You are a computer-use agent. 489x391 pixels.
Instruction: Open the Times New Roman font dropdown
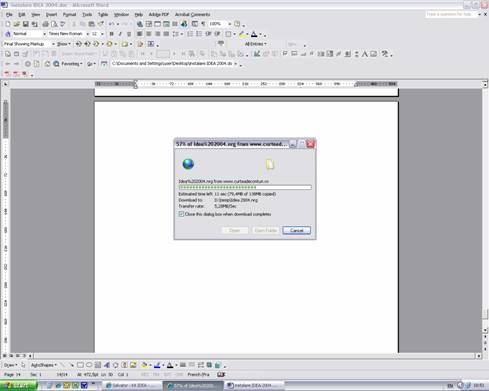click(69, 34)
